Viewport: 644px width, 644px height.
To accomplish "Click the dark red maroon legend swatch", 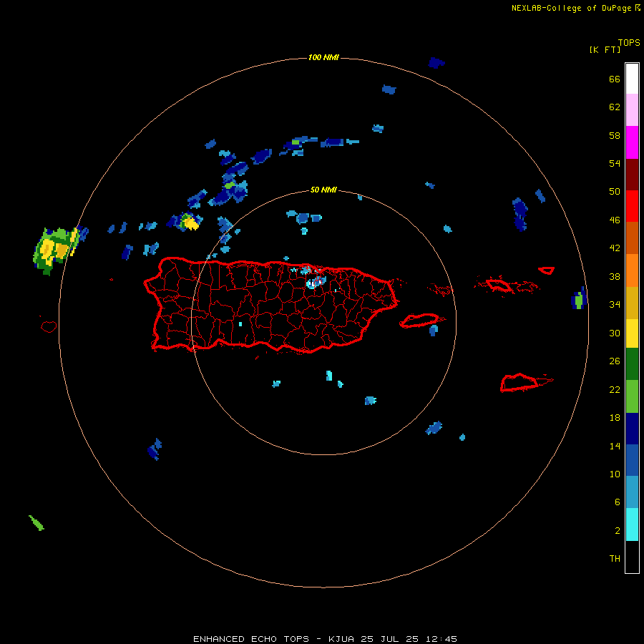I will coord(632,175).
